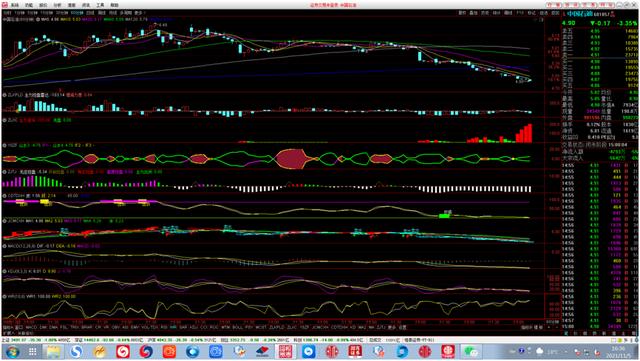The image size is (640, 361).
Task: Click the app logo in title bar
Action: (x=4, y=5)
